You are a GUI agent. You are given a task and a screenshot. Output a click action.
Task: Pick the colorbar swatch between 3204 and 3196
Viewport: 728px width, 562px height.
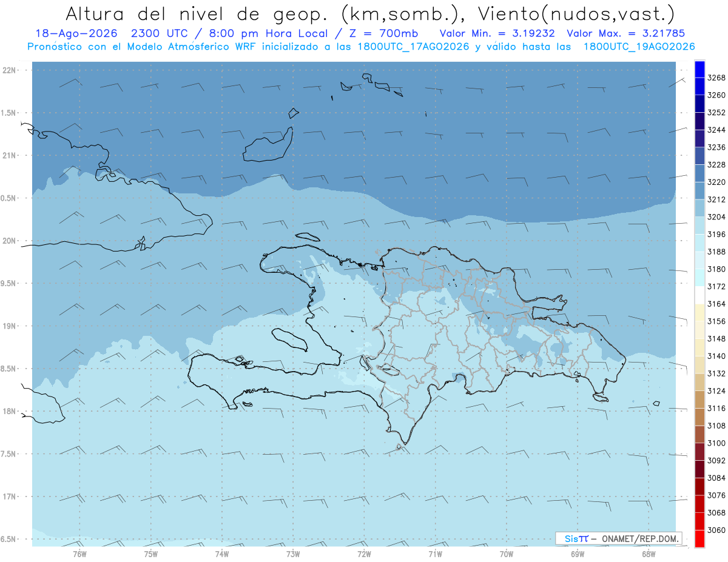(699, 226)
